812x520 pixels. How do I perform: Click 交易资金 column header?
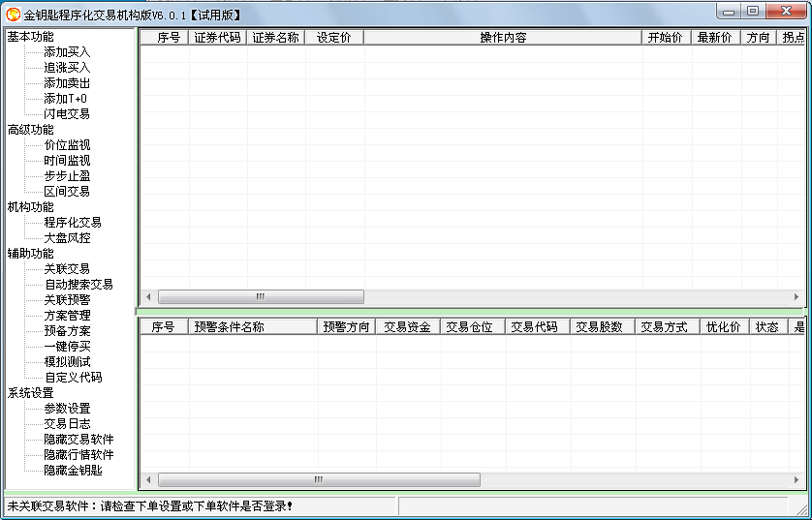click(x=408, y=327)
